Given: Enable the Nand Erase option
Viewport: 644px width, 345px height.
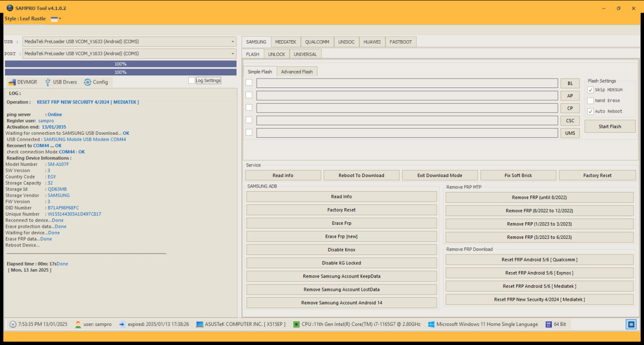Looking at the screenshot, I should pos(591,101).
